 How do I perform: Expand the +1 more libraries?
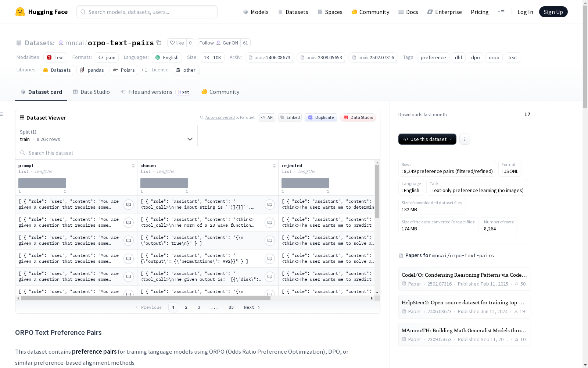(144, 70)
